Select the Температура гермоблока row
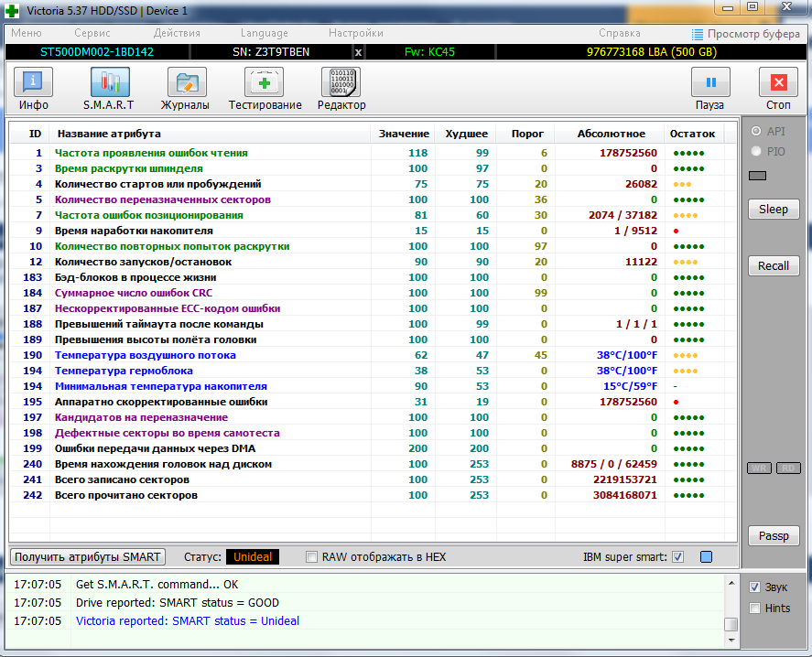 [x=373, y=371]
